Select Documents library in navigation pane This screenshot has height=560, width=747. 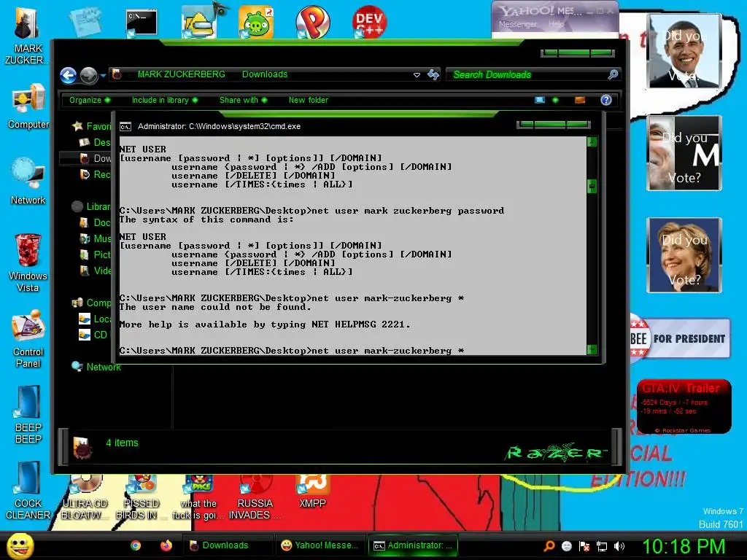[x=96, y=223]
